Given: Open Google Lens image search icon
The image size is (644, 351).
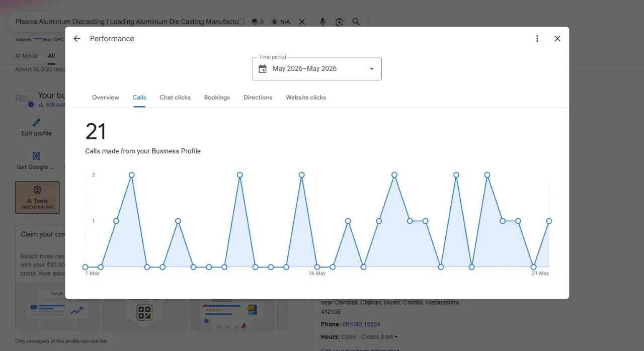Looking at the screenshot, I should pyautogui.click(x=340, y=22).
